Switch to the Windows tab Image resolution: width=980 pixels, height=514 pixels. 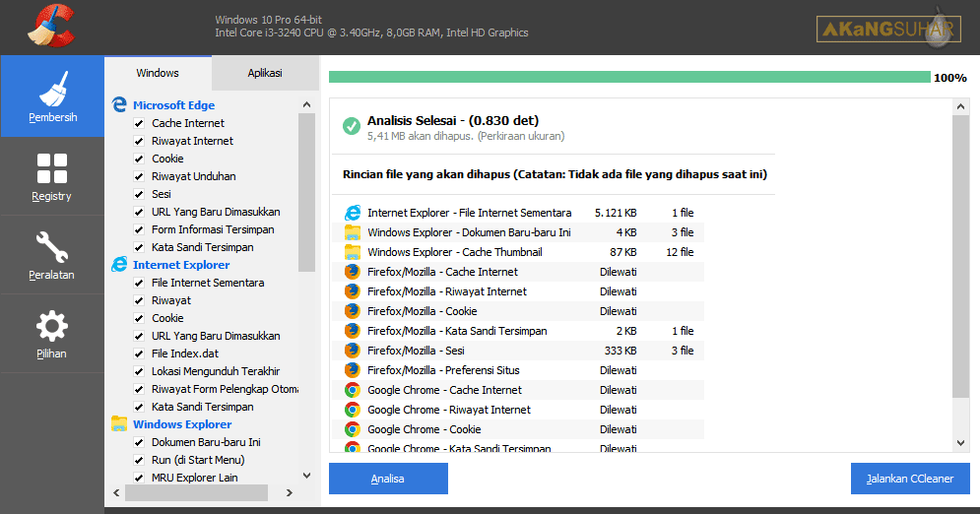[x=158, y=73]
